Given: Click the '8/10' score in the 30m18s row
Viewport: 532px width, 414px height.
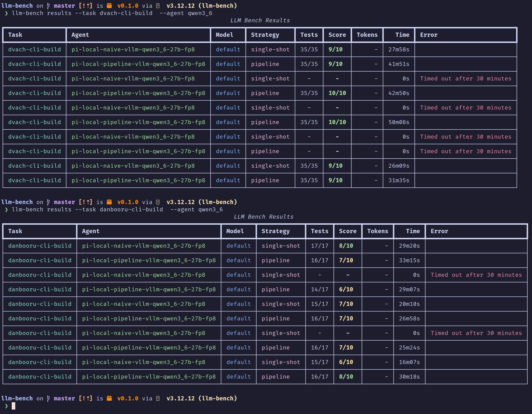Looking at the screenshot, I should coord(346,377).
